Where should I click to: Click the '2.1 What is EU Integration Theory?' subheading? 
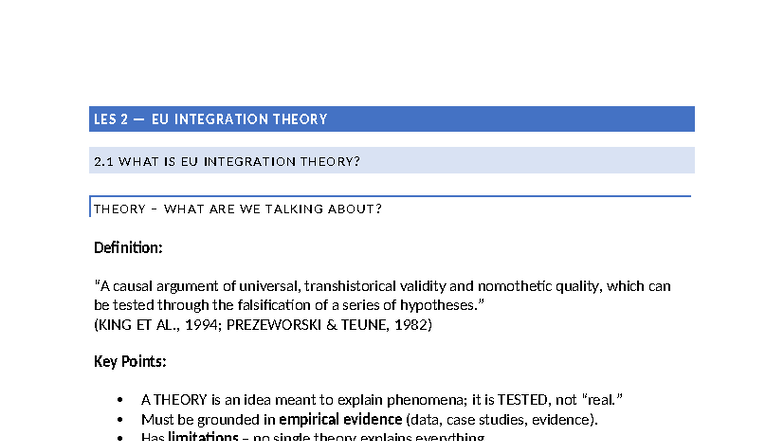(227, 162)
